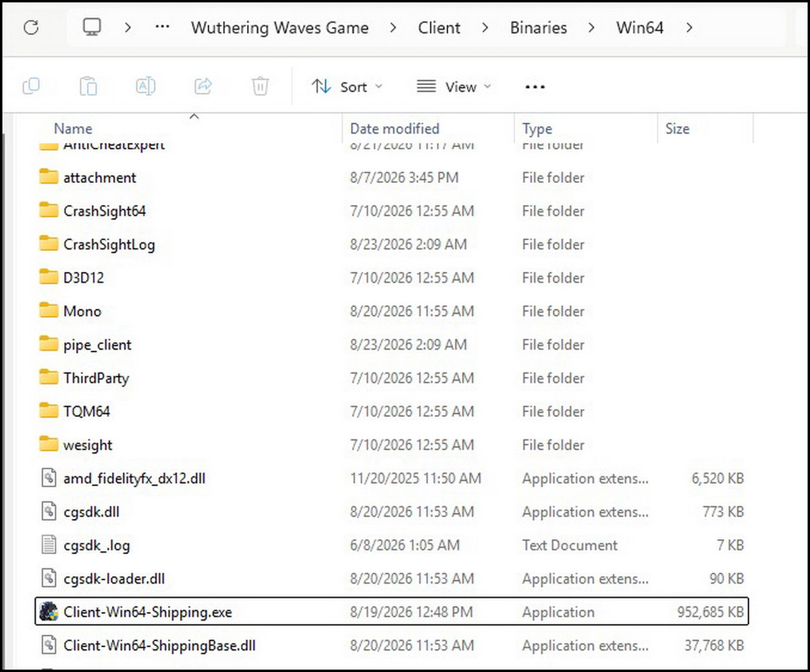810x672 pixels.
Task: Click the amd_fidelityfx_dx12.dll file icon
Action: [49, 478]
